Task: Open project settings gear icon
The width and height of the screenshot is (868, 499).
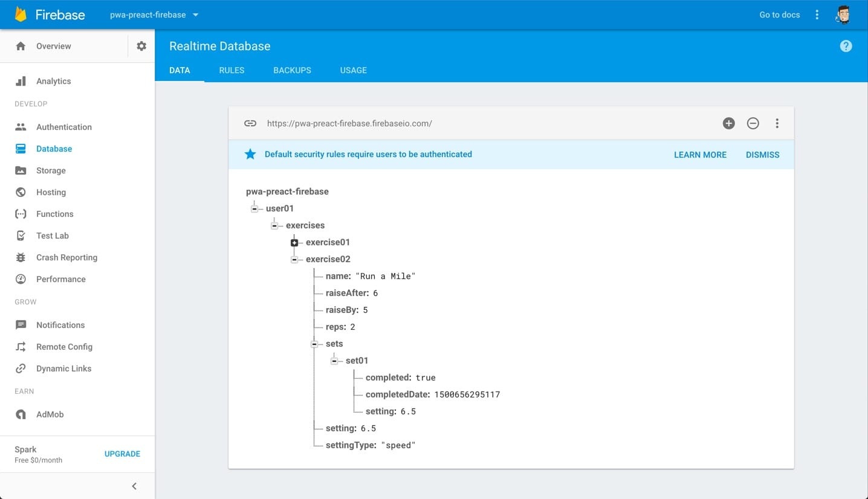Action: point(141,46)
